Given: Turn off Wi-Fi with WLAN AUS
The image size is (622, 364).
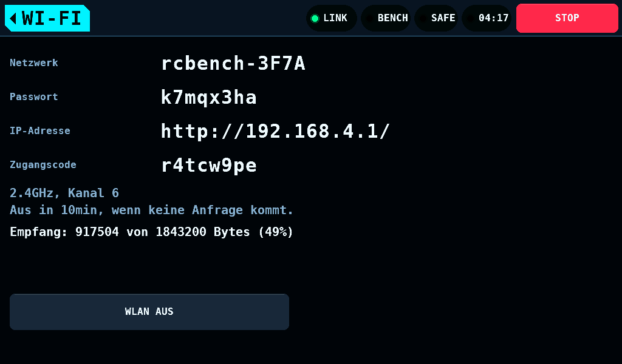Looking at the screenshot, I should click(149, 312).
